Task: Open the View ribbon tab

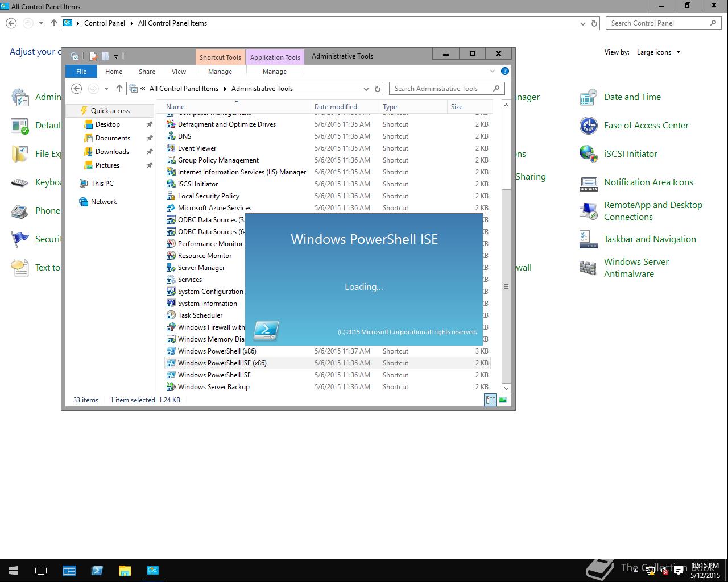Action: point(179,72)
